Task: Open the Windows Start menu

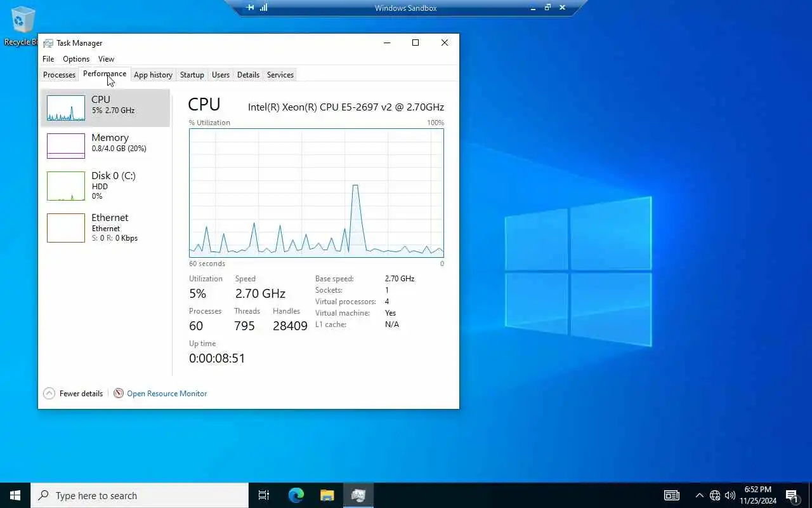Action: click(x=15, y=495)
